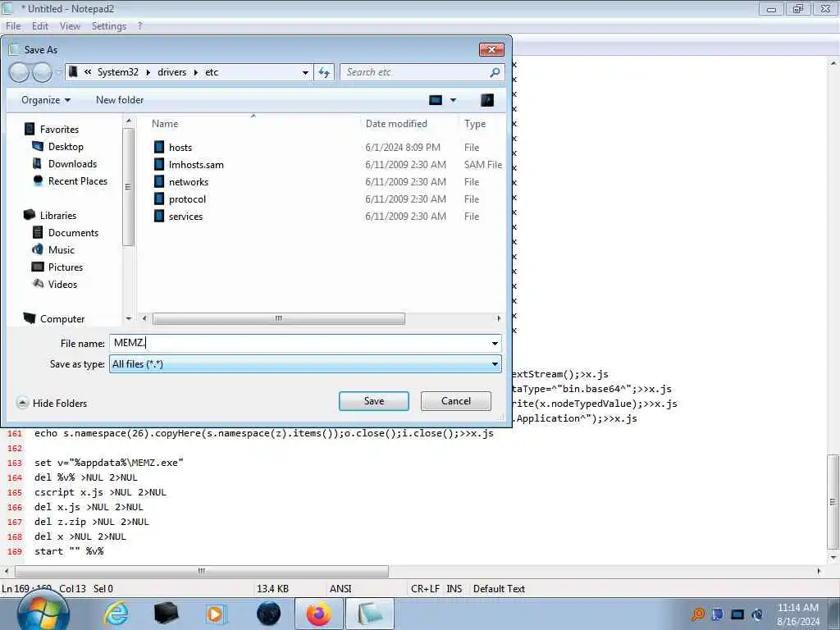Change the view using the views icon
The image size is (840, 630).
tap(436, 100)
